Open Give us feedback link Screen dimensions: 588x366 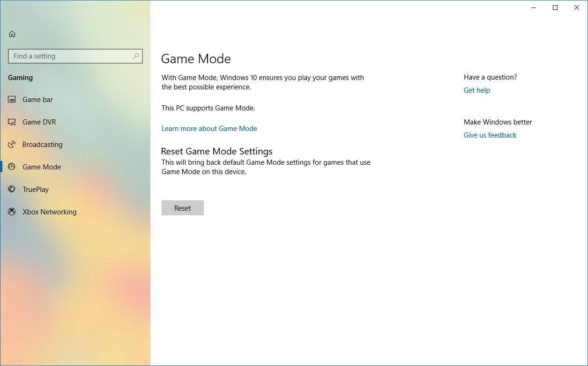point(490,135)
